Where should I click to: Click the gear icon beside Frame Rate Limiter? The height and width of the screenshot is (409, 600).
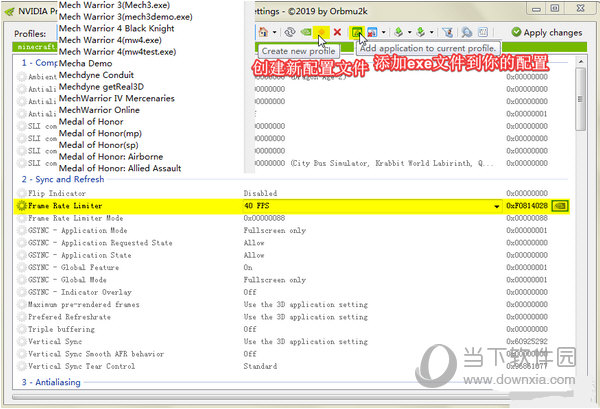click(21, 206)
